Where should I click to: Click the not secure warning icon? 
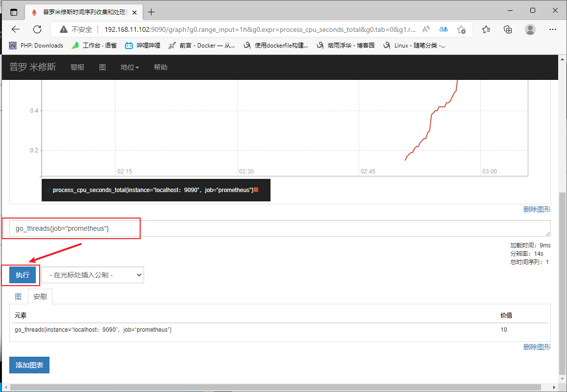coord(64,29)
